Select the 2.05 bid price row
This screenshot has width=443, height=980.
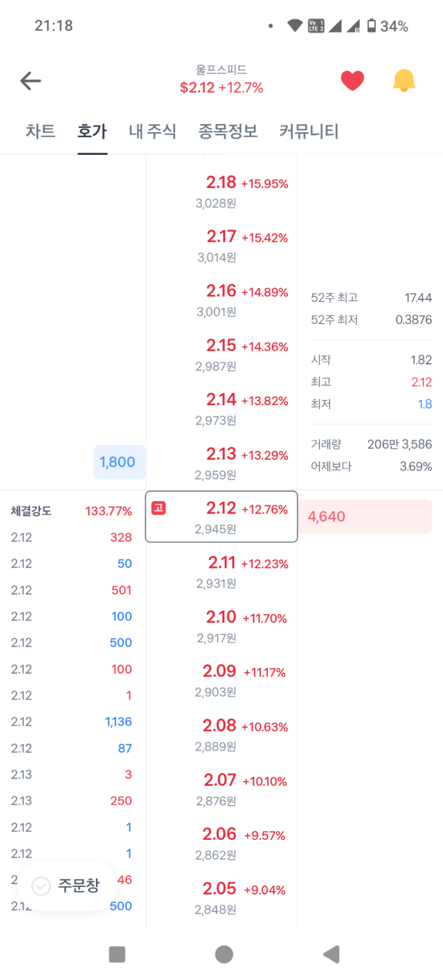point(222,897)
